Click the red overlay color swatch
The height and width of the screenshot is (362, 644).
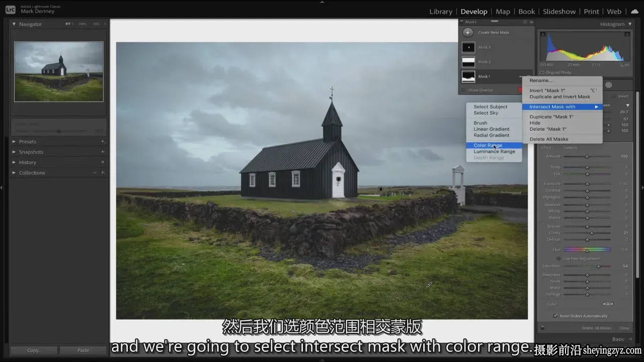[520, 90]
